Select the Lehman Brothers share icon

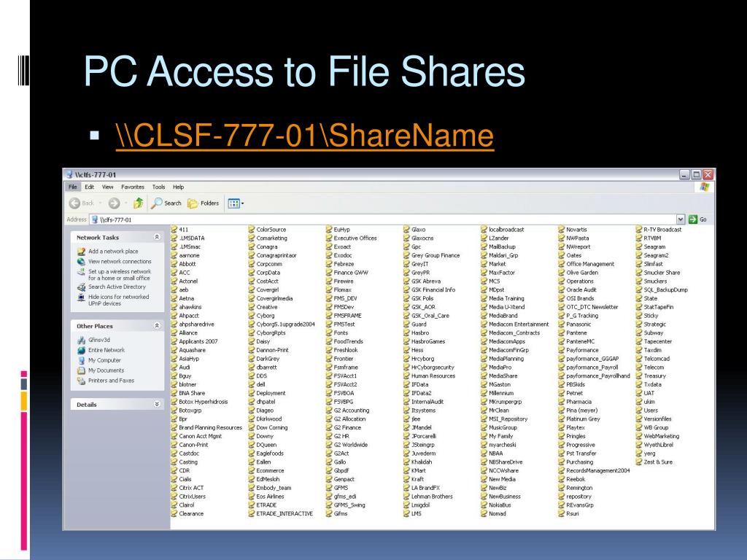407,496
